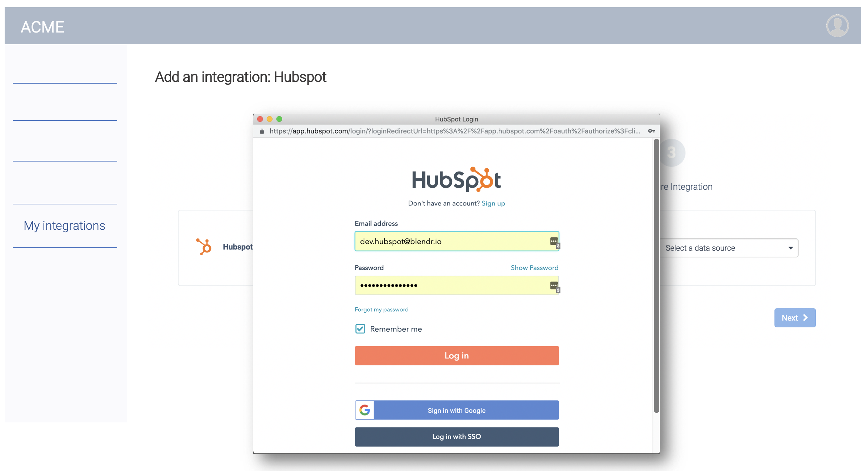This screenshot has height=471, width=868.
Task: Minimize the HubSpot Login popup window
Action: 270,119
